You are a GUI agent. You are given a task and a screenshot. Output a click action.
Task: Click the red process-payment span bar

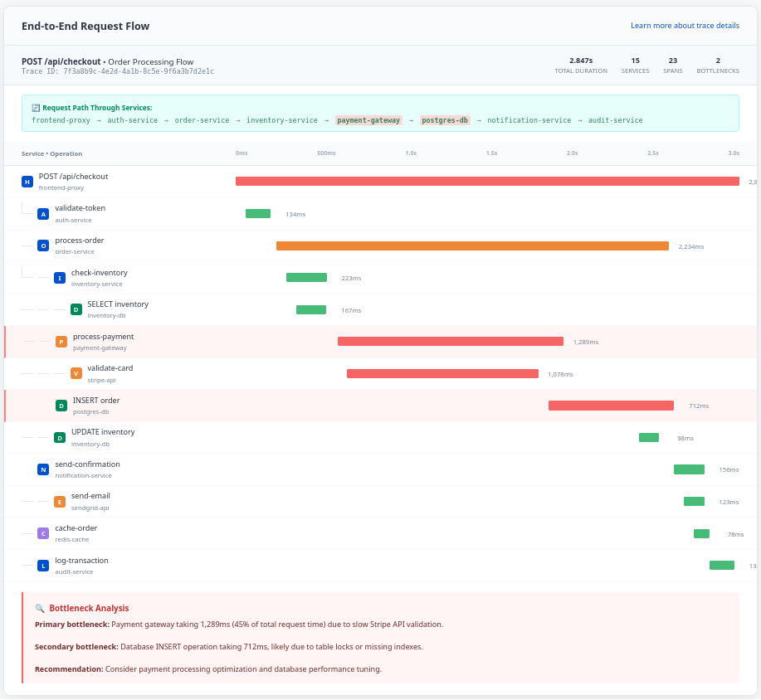[450, 342]
